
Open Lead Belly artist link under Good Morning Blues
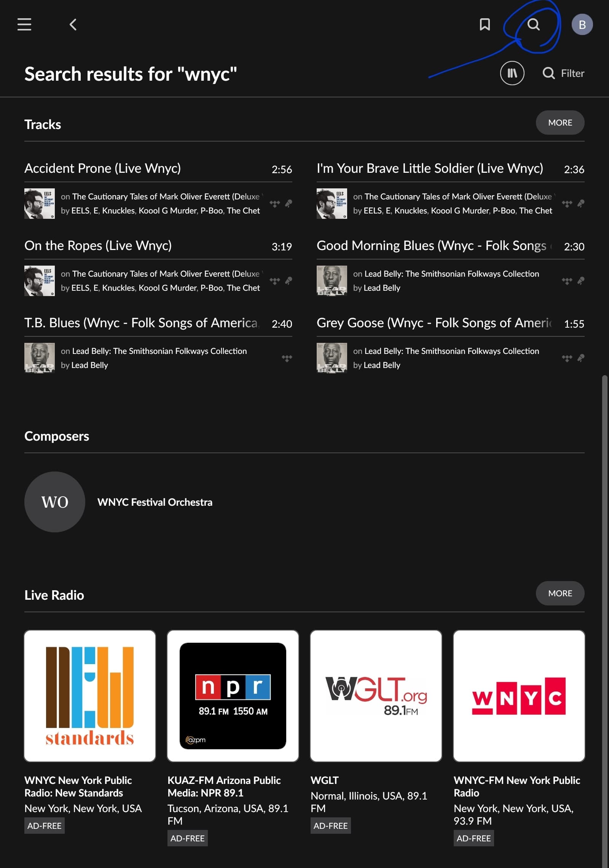click(382, 288)
